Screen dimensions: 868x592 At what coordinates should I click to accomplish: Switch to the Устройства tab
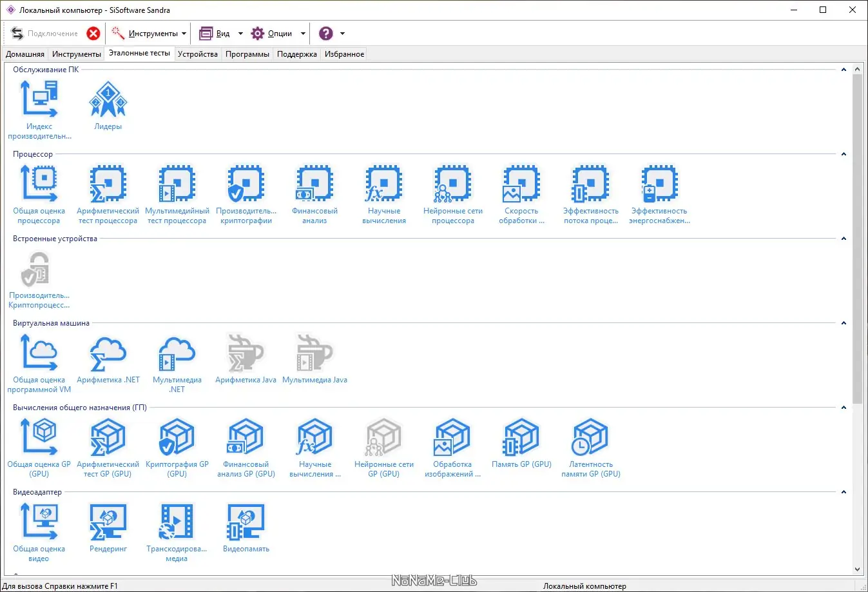(198, 54)
